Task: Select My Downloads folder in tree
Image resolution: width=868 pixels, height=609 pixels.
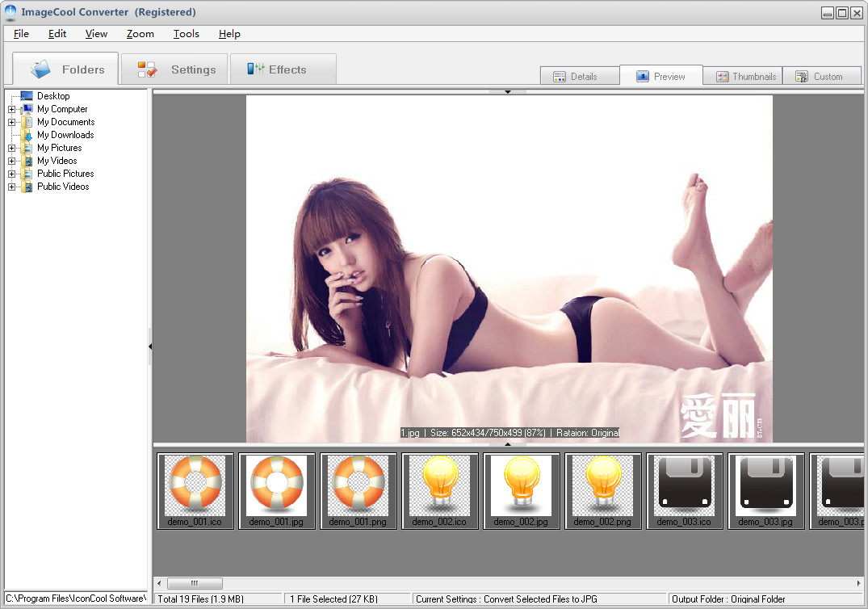Action: click(65, 135)
